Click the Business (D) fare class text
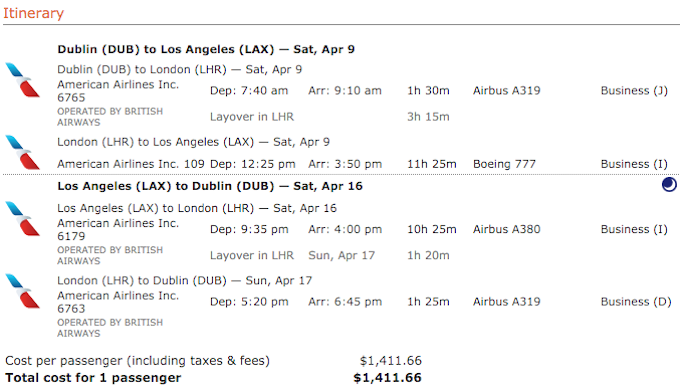This screenshot has width=680, height=389. pyautogui.click(x=636, y=302)
